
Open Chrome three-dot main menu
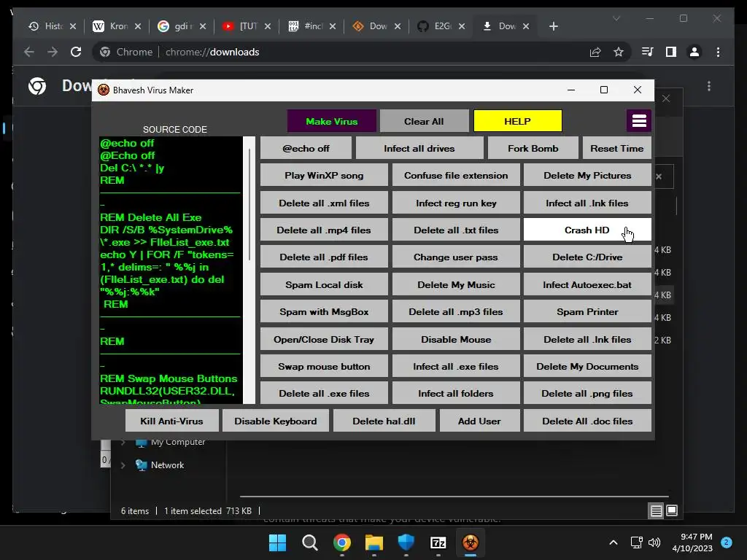(718, 52)
